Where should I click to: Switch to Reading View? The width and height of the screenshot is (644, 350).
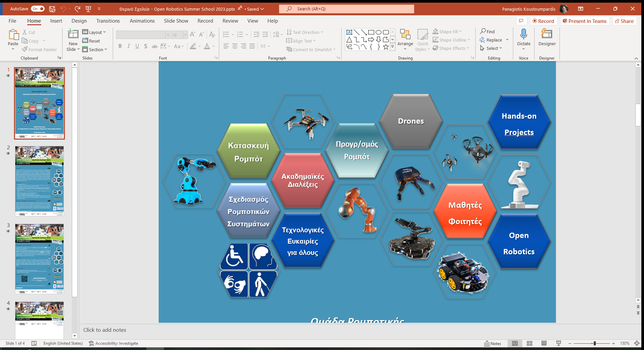544,343
